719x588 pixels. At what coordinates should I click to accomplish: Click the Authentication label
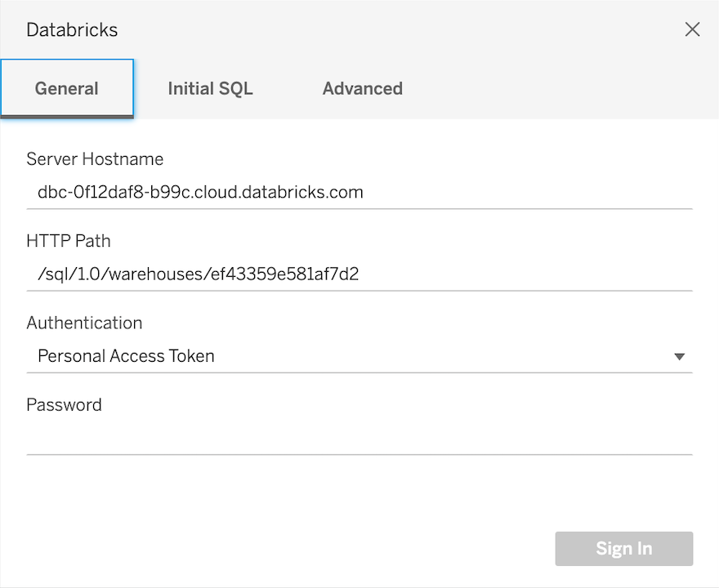[84, 323]
